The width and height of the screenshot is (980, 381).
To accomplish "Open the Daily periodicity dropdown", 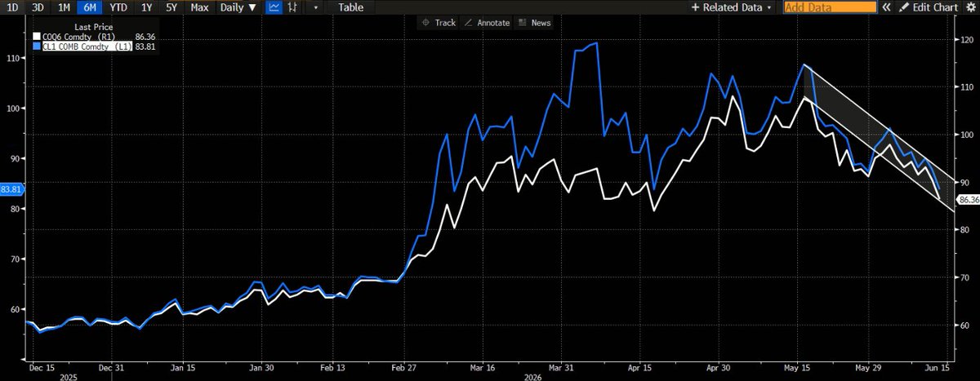I will click(x=237, y=7).
